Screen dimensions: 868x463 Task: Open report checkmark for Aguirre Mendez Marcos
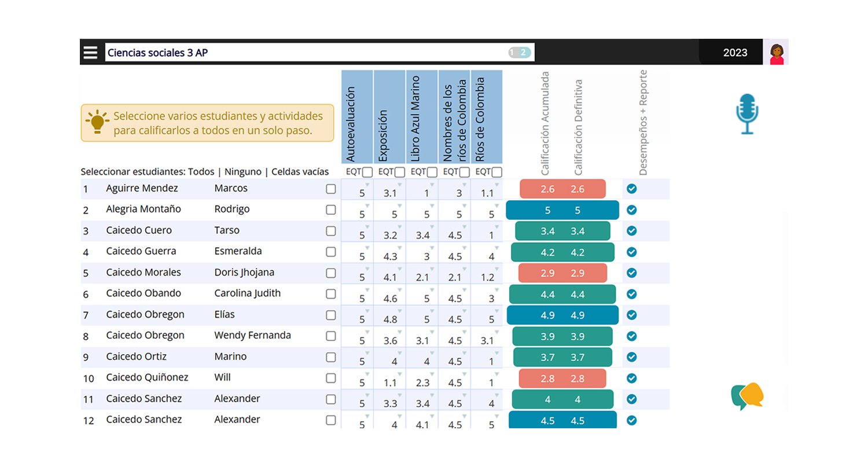[632, 189]
